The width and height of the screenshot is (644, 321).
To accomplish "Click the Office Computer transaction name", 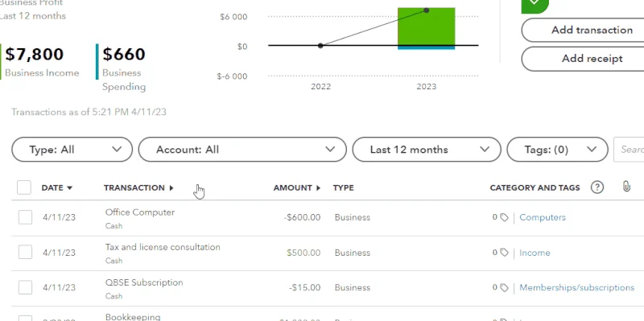I will 140,212.
